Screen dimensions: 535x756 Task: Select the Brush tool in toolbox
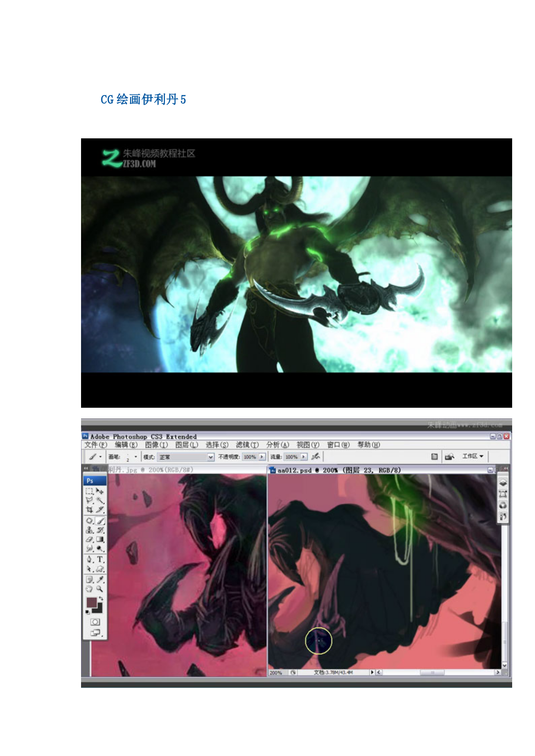point(100,521)
